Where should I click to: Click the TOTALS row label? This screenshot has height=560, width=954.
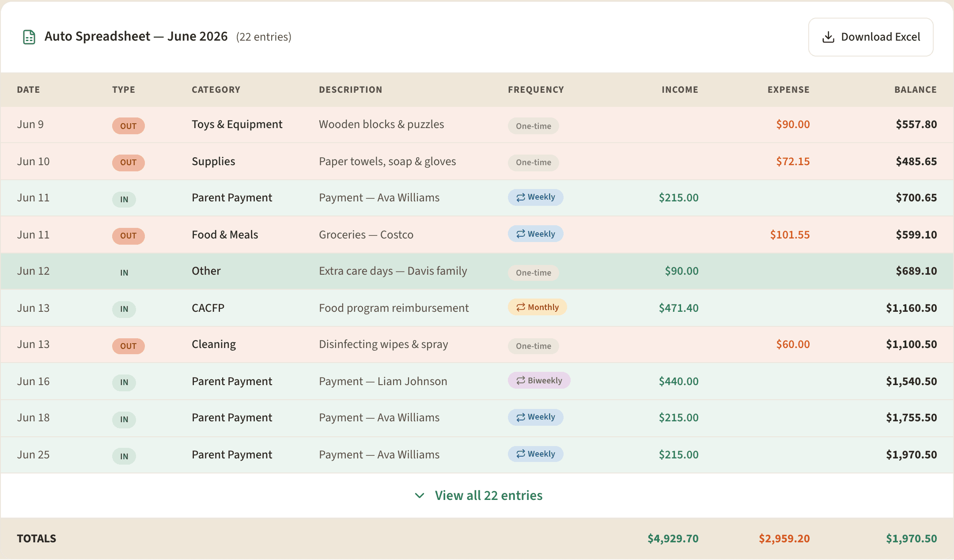click(x=37, y=539)
